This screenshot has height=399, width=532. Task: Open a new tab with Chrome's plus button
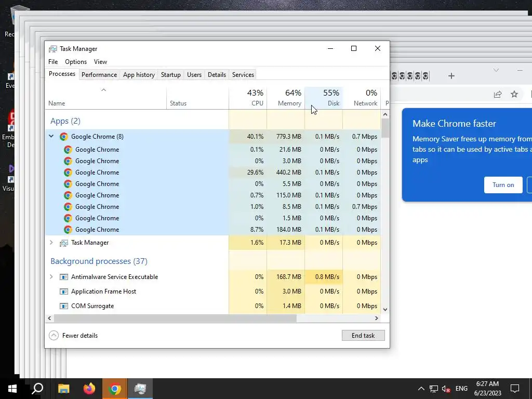(451, 76)
